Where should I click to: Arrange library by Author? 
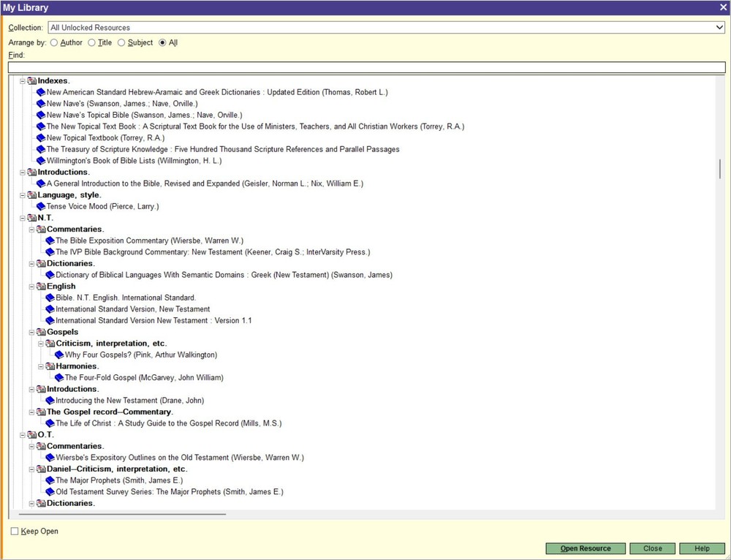[54, 43]
